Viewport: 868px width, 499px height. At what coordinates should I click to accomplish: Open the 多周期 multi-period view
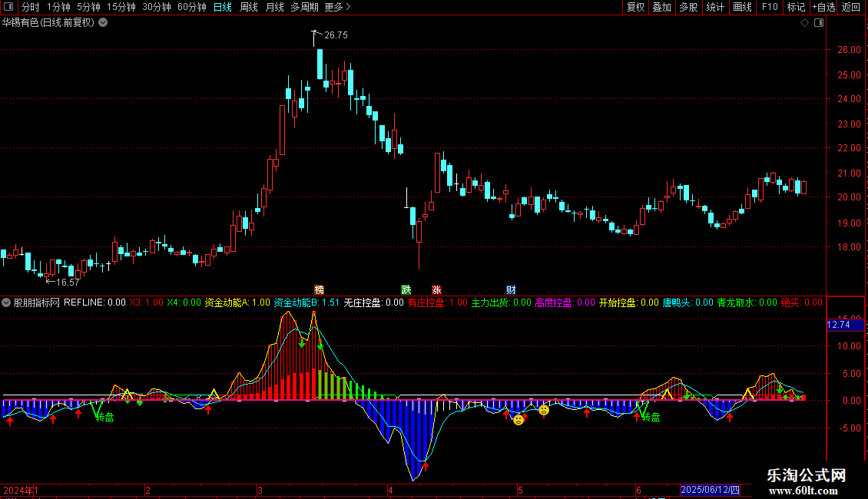(304, 7)
